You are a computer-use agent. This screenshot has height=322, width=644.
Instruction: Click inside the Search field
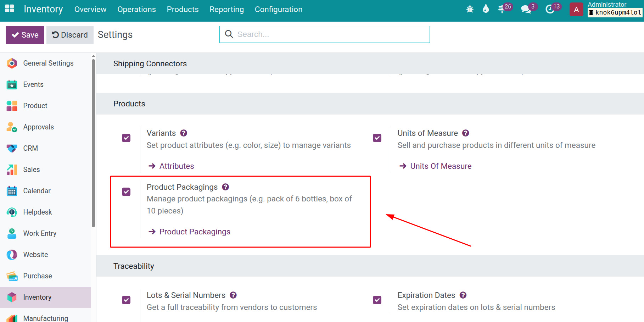tap(324, 34)
